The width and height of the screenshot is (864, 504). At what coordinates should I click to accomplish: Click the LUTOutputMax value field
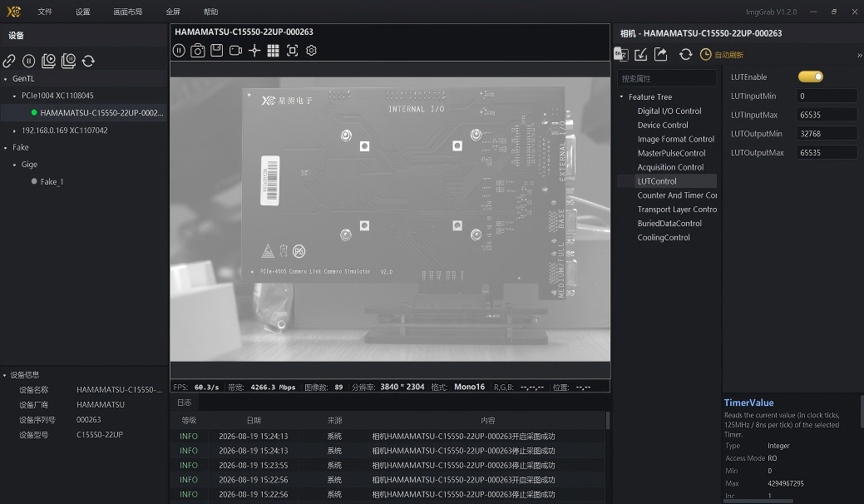(x=827, y=152)
